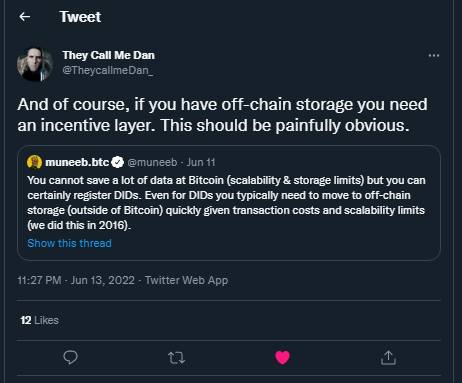Click the Jun 11 quoted tweet date
This screenshot has width=462, height=383.
pos(201,162)
